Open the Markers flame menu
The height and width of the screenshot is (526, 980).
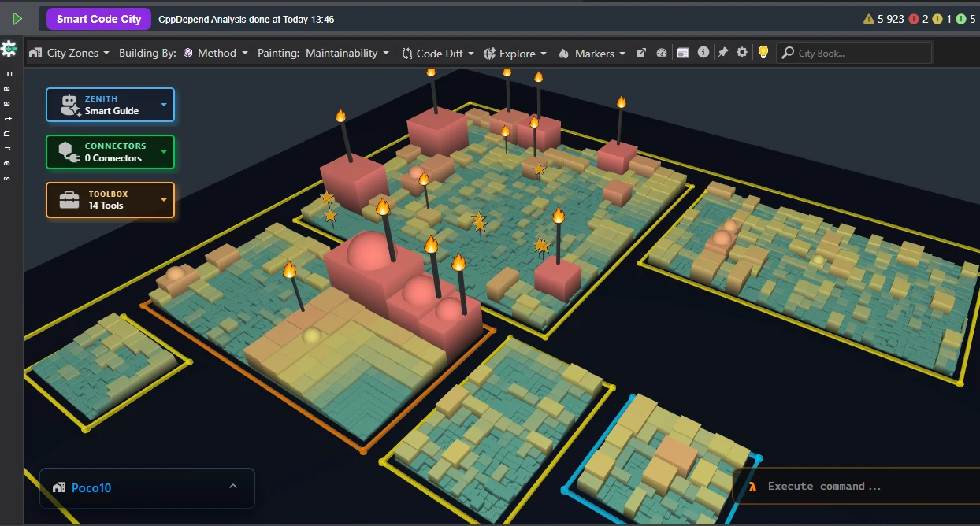click(x=592, y=53)
